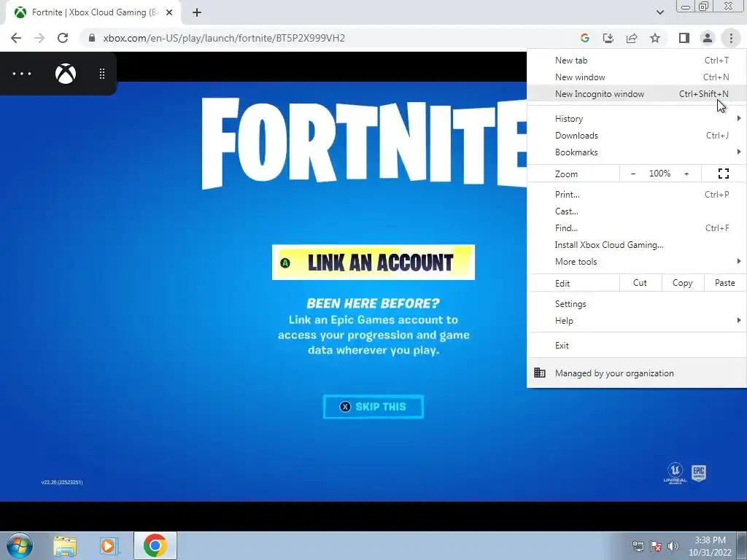The image size is (747, 560).
Task: Click the Action Center flag tray icon
Action: pyautogui.click(x=656, y=546)
